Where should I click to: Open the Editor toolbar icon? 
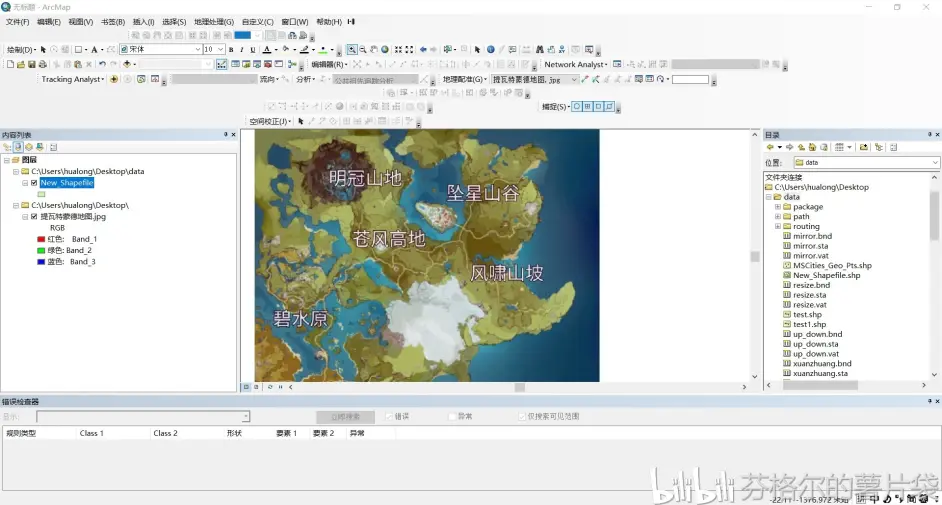click(x=222, y=64)
